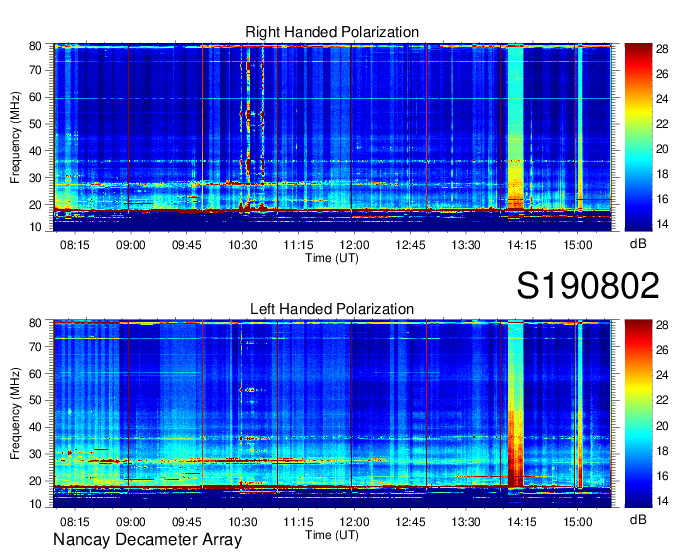Click "10:30" time tick on left-handed plot
This screenshot has width=680, height=552.
click(x=242, y=522)
